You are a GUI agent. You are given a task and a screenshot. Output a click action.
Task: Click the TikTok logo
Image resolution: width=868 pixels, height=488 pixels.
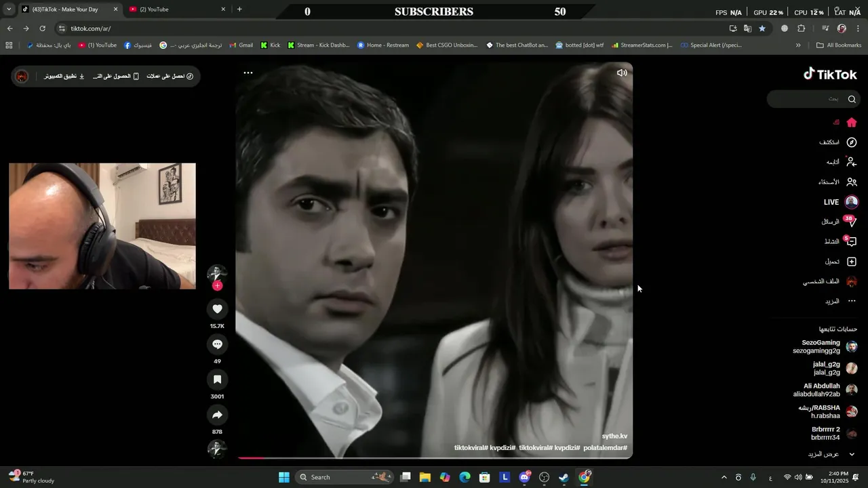click(830, 74)
